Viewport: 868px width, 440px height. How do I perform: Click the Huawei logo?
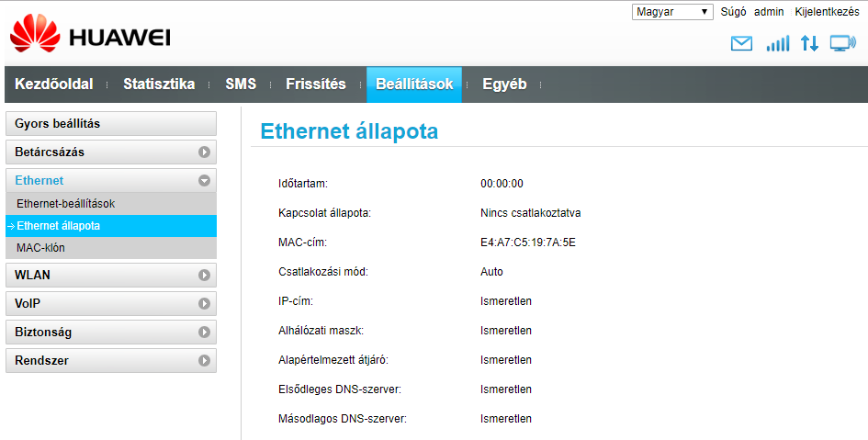tap(90, 35)
